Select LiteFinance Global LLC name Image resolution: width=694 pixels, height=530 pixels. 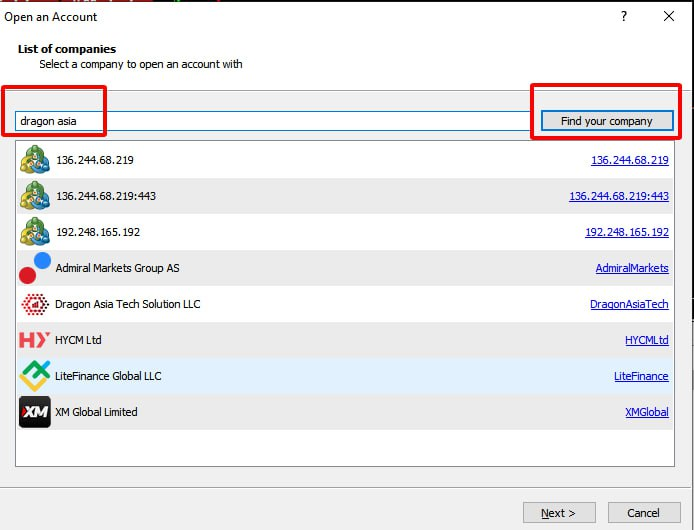pyautogui.click(x=108, y=376)
